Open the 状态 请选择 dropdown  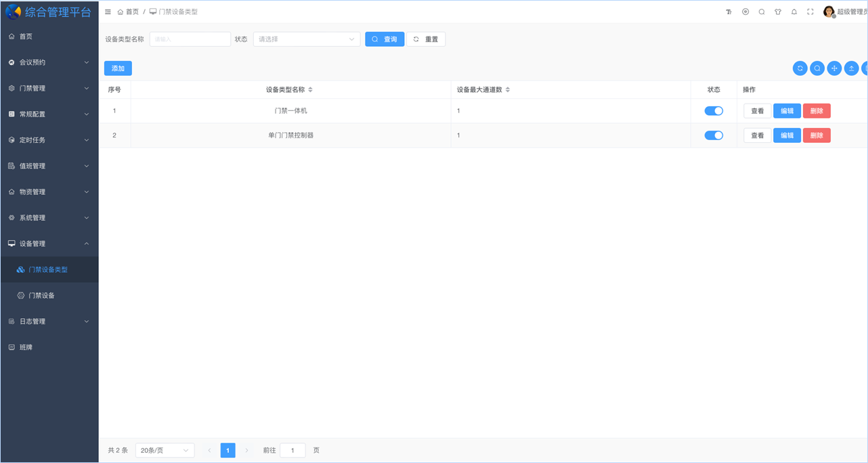pyautogui.click(x=306, y=39)
